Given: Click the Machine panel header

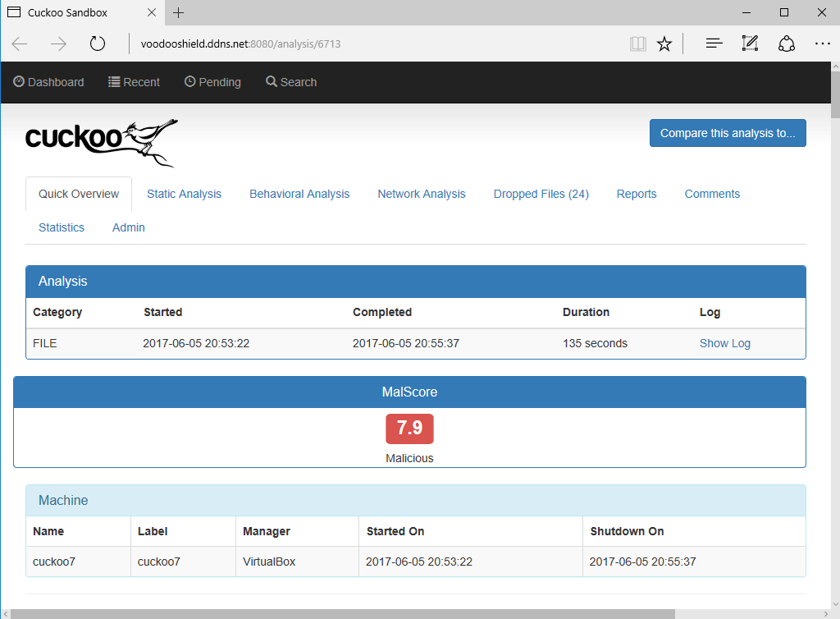Looking at the screenshot, I should pyautogui.click(x=416, y=501).
